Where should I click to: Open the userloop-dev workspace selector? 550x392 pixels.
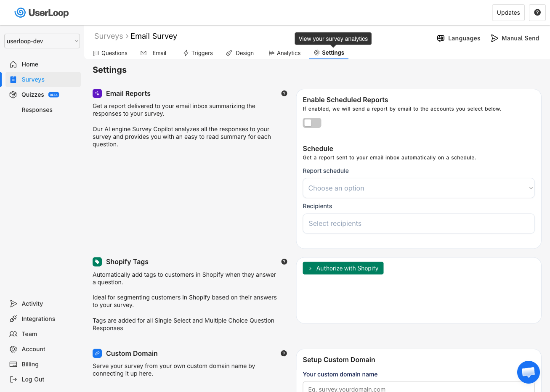pyautogui.click(x=42, y=41)
